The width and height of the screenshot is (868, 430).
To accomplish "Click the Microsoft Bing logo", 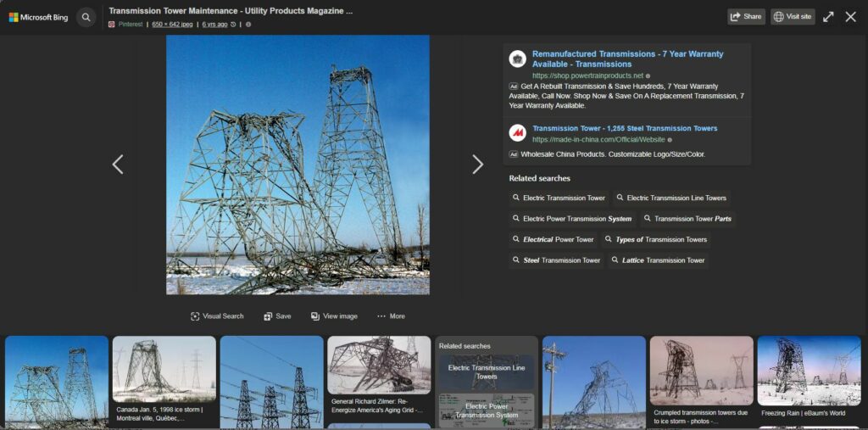I will click(x=38, y=17).
